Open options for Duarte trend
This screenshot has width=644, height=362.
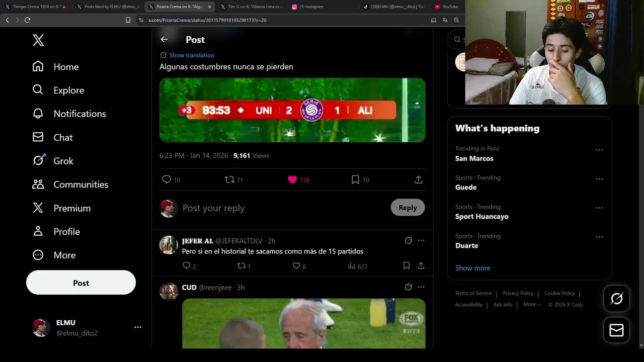[599, 237]
